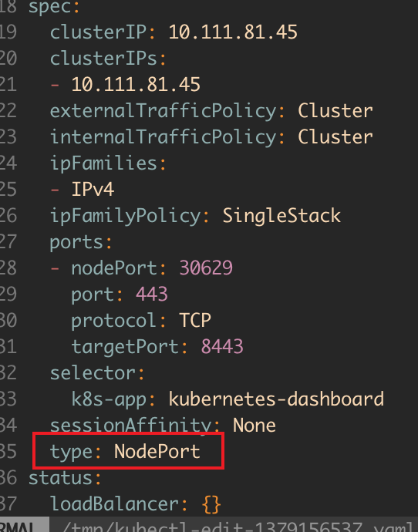Click the clusterIP value 10.111.81.45
The width and height of the screenshot is (418, 532).
233,32
